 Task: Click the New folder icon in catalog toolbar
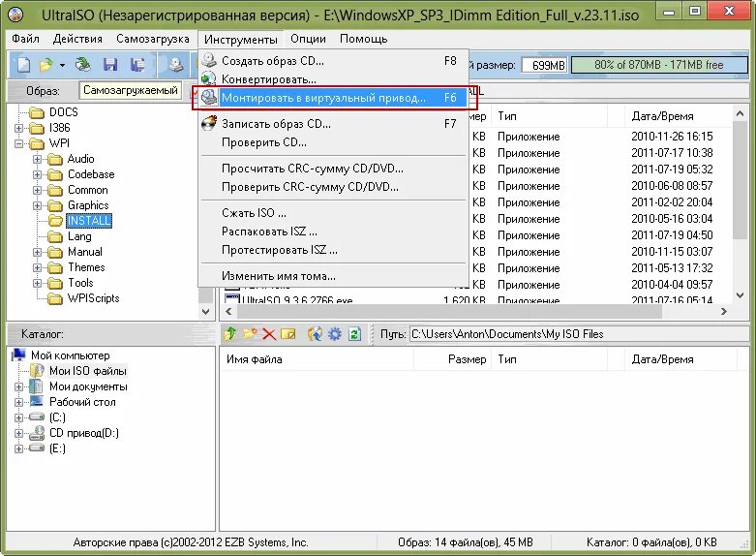(x=250, y=333)
